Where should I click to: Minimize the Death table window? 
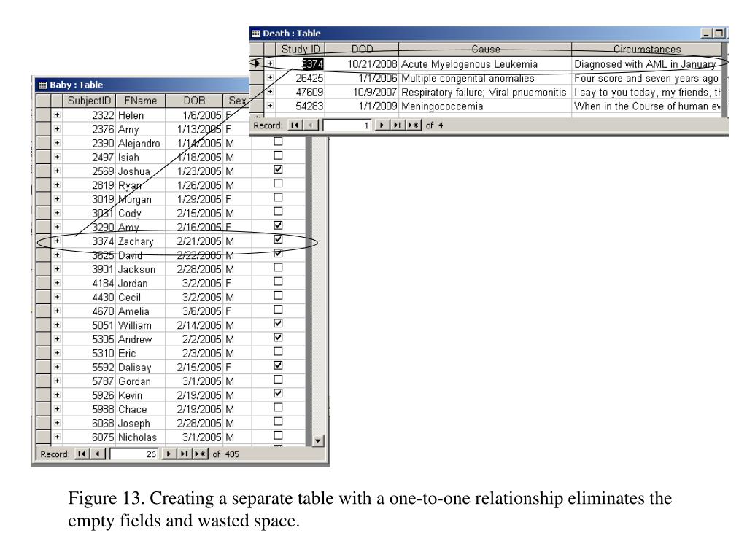click(x=707, y=34)
